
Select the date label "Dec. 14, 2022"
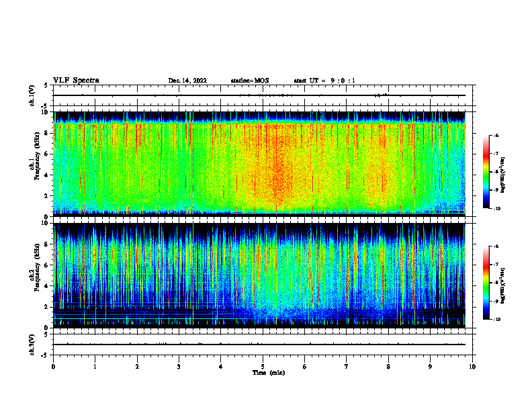(x=187, y=81)
